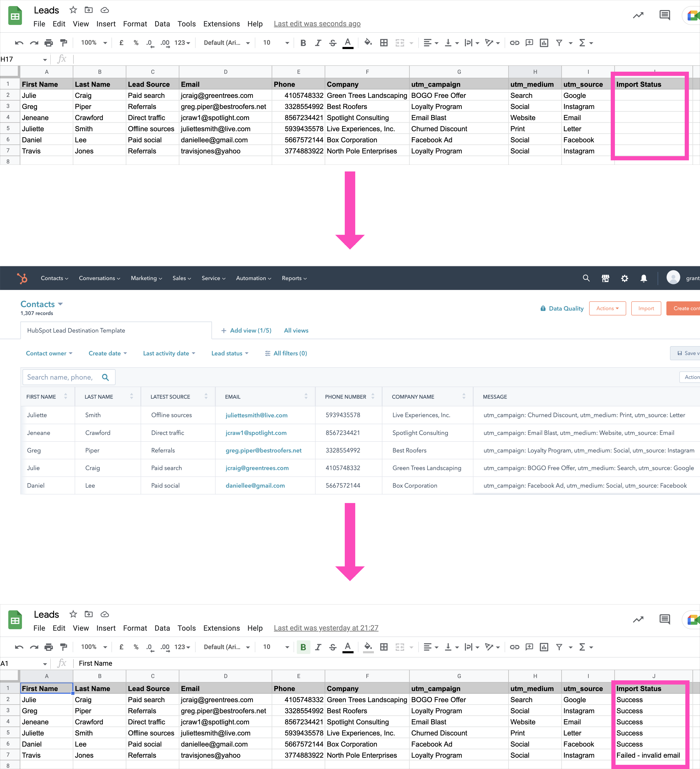Click user avatar in HubSpot navbar
Viewport: 700px width, 769px height.
click(673, 278)
